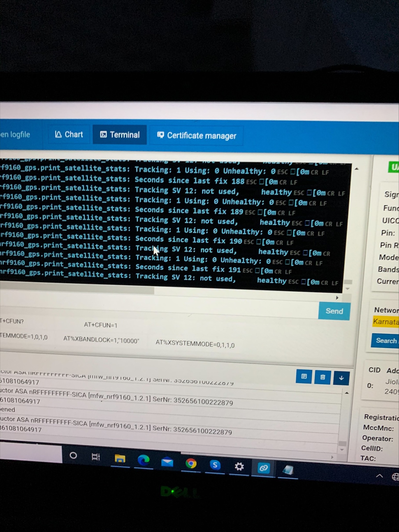Viewport: 399px width, 532px height.
Task: Click the highlighted Karnataka network label
Action: [386, 322]
